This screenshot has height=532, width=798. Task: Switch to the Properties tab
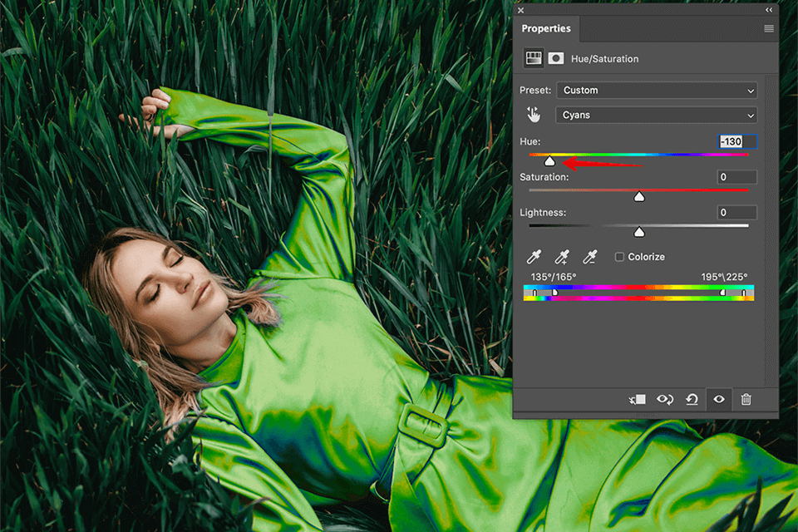pyautogui.click(x=546, y=28)
